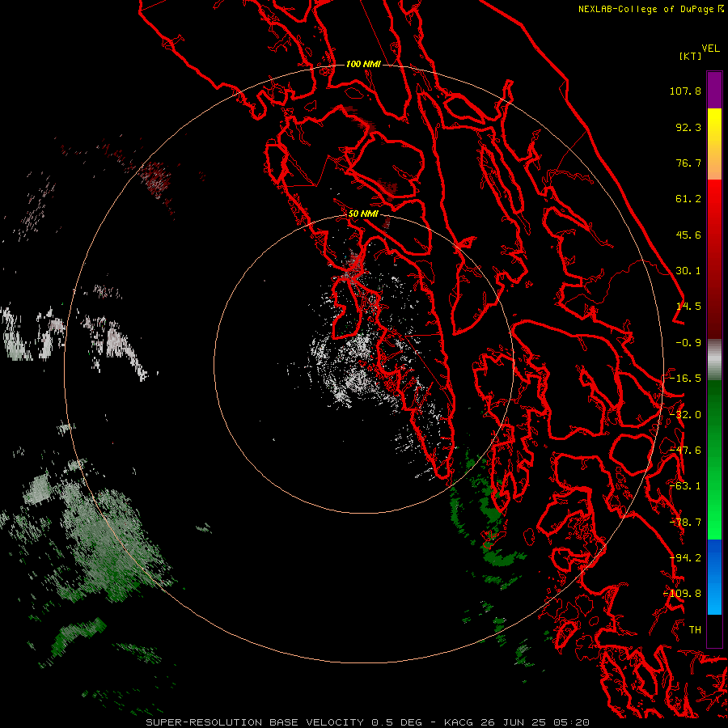Click the -16.5 velocity scale value
The image size is (728, 728).
click(685, 379)
